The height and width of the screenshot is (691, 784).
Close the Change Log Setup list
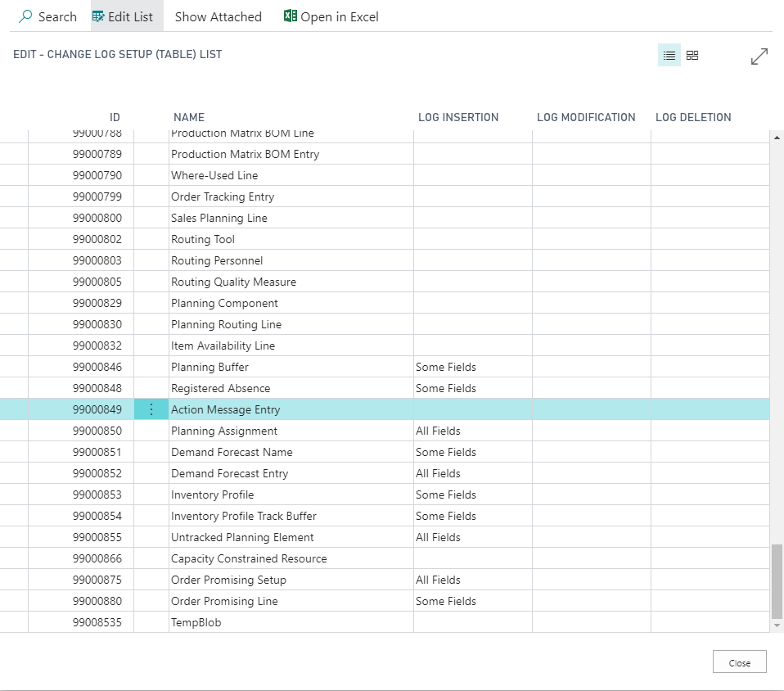pyautogui.click(x=740, y=662)
